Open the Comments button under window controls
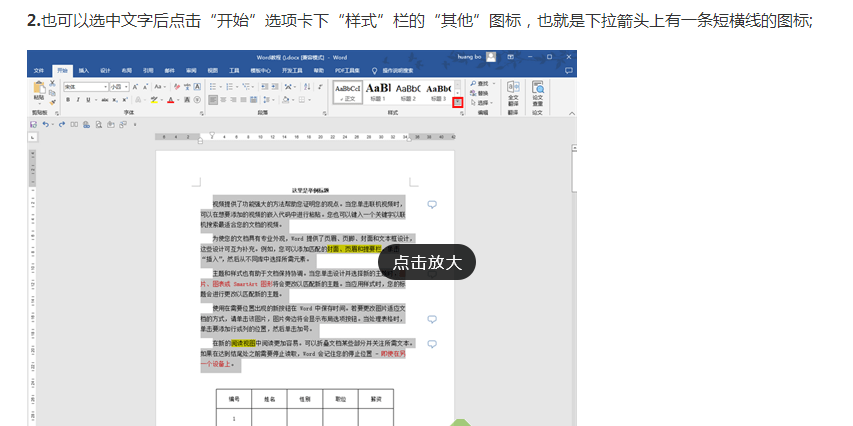Screen dimensions: 853x426 [568, 71]
